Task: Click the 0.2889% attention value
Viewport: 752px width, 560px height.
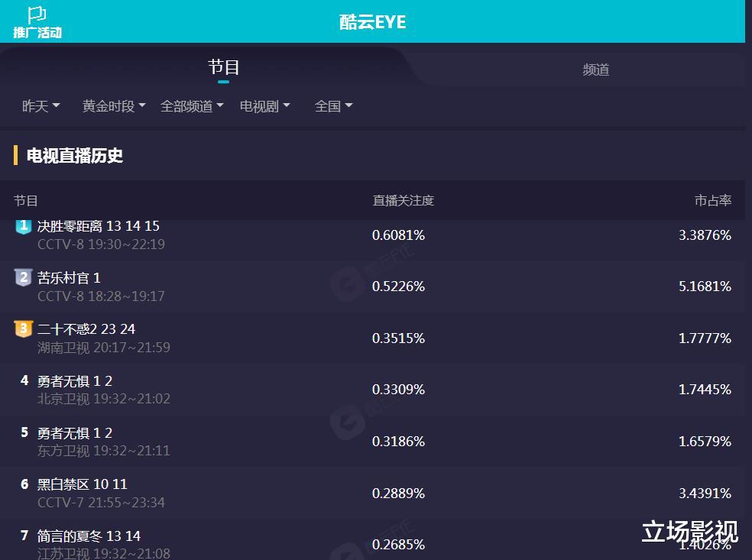Action: click(398, 493)
